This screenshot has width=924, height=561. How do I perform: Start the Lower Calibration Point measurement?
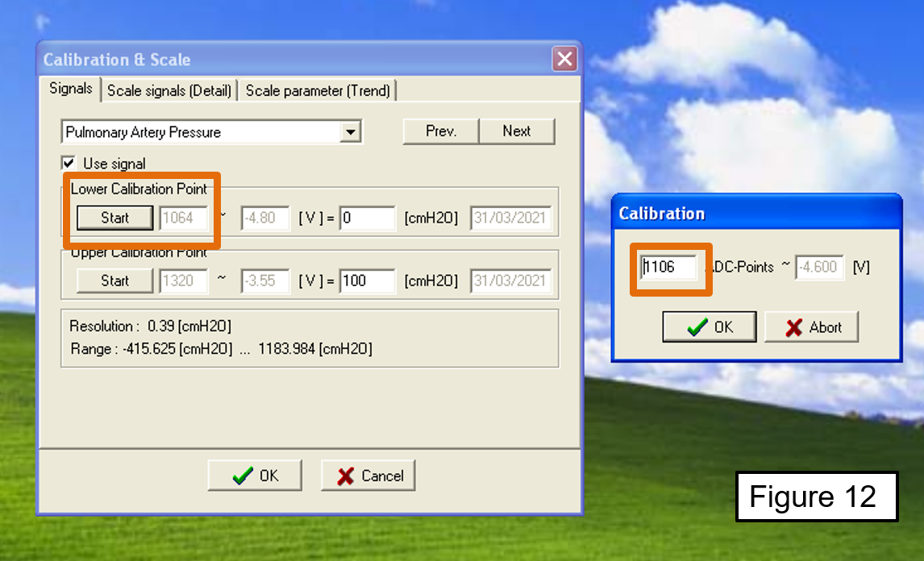point(115,218)
